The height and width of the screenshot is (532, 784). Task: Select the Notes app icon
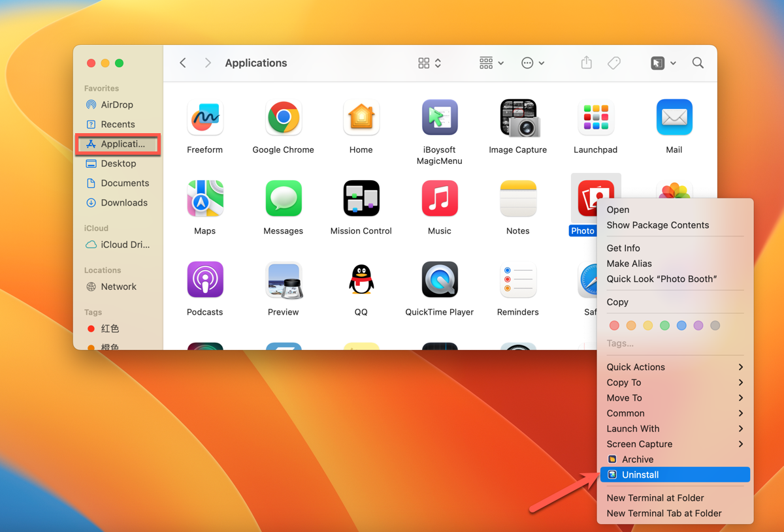[x=518, y=198]
